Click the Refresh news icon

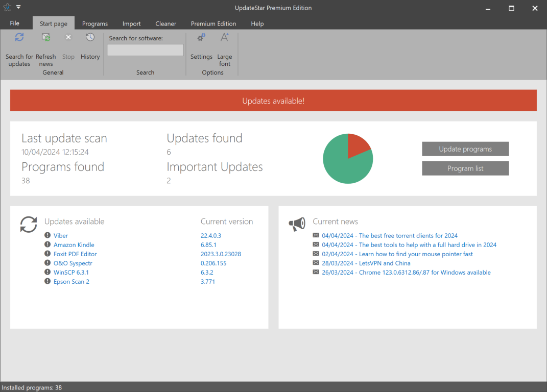tap(46, 37)
